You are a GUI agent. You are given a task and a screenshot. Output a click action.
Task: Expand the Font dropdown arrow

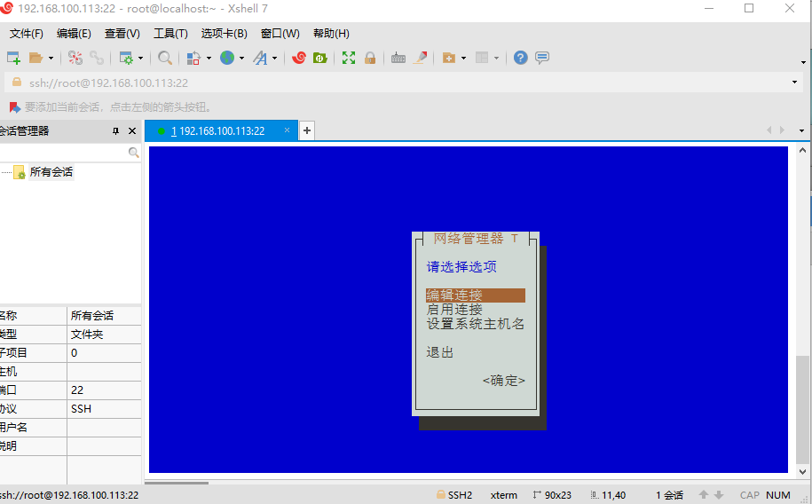click(x=274, y=58)
